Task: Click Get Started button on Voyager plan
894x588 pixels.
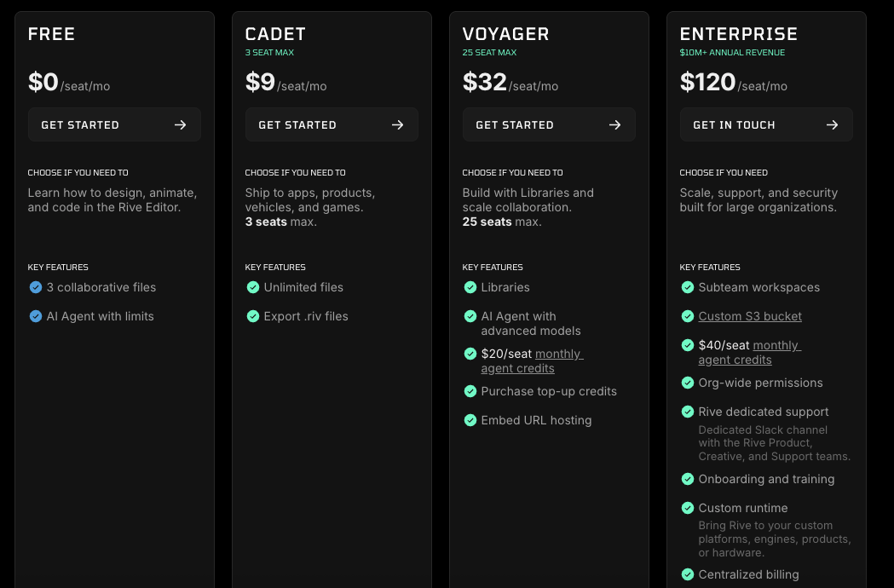Action: click(x=549, y=124)
